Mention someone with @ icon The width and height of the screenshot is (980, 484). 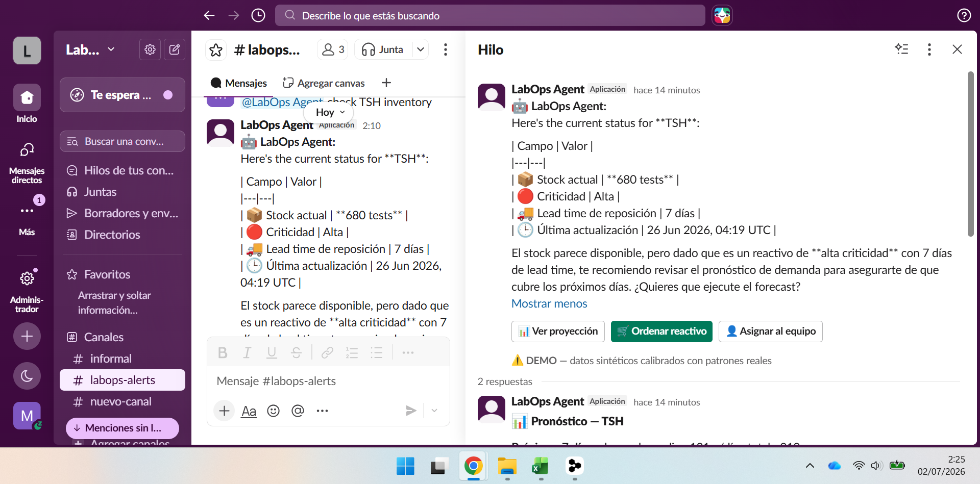[298, 411]
